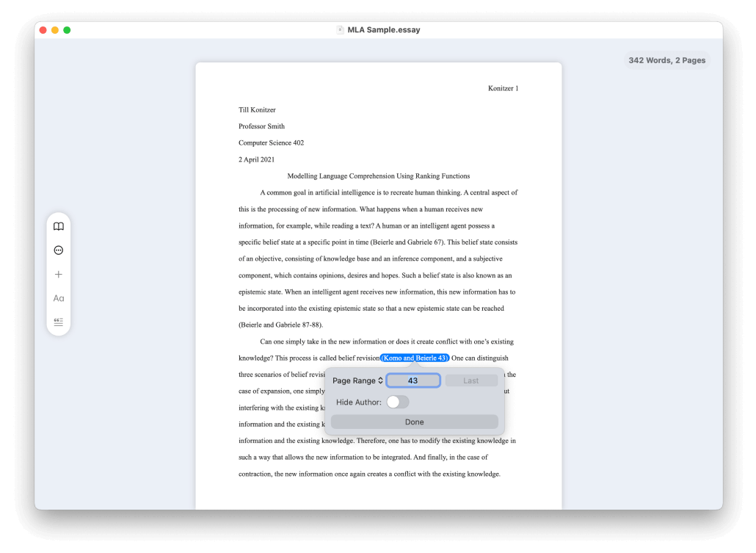This screenshot has height=553, width=756.
Task: Toggle the Hide Author switch
Action: pyautogui.click(x=398, y=402)
